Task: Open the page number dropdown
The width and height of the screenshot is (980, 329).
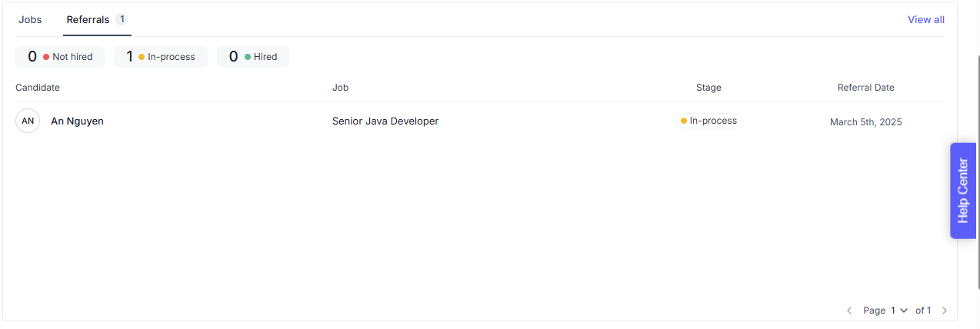Action: click(x=898, y=311)
